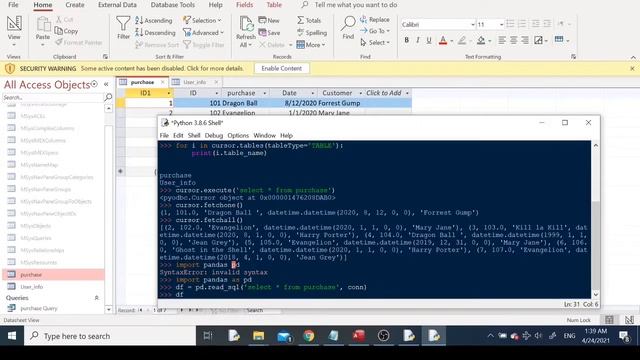The image size is (640, 360).
Task: Apply Bold formatting
Action: click(x=406, y=40)
